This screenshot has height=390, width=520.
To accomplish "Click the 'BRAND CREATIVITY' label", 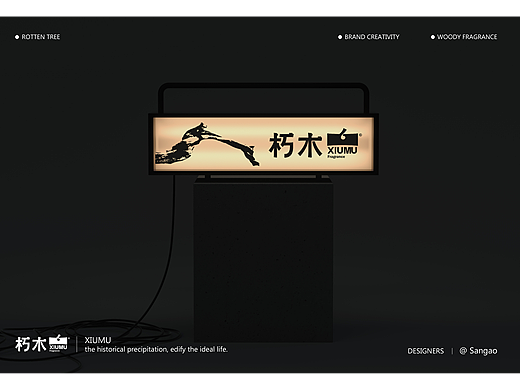I will (x=372, y=37).
